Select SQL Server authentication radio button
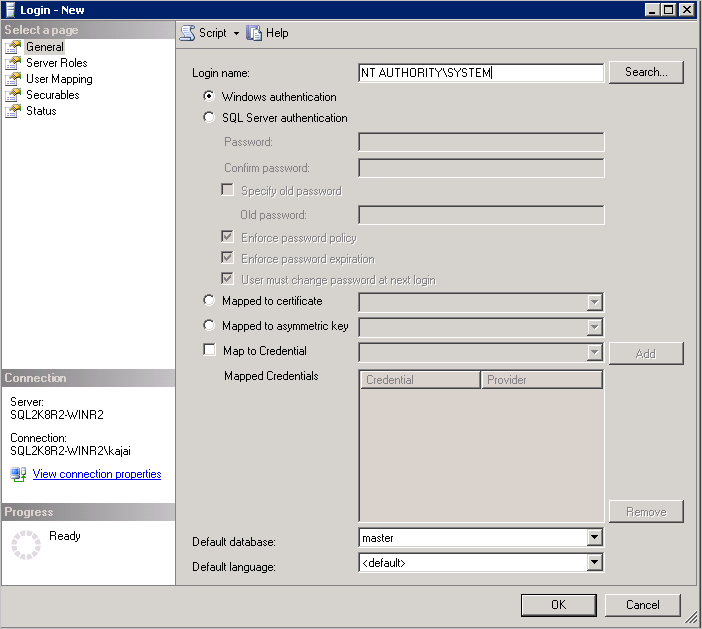This screenshot has height=629, width=702. coord(209,118)
